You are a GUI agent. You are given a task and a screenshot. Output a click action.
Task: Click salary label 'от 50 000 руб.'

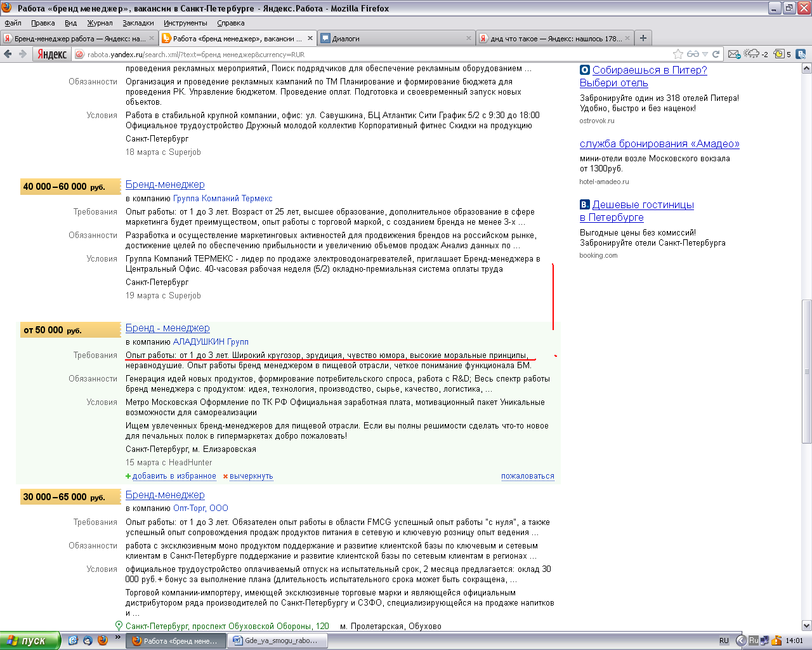[70, 330]
